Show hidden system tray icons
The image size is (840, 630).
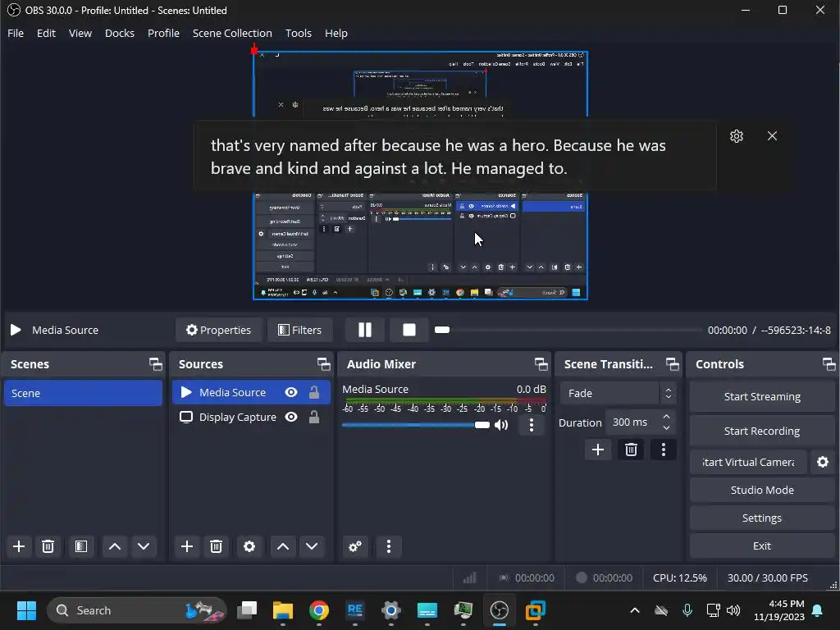pos(635,610)
